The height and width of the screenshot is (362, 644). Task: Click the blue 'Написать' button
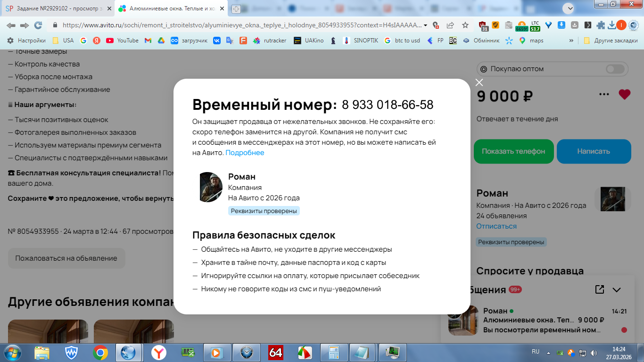pyautogui.click(x=594, y=151)
